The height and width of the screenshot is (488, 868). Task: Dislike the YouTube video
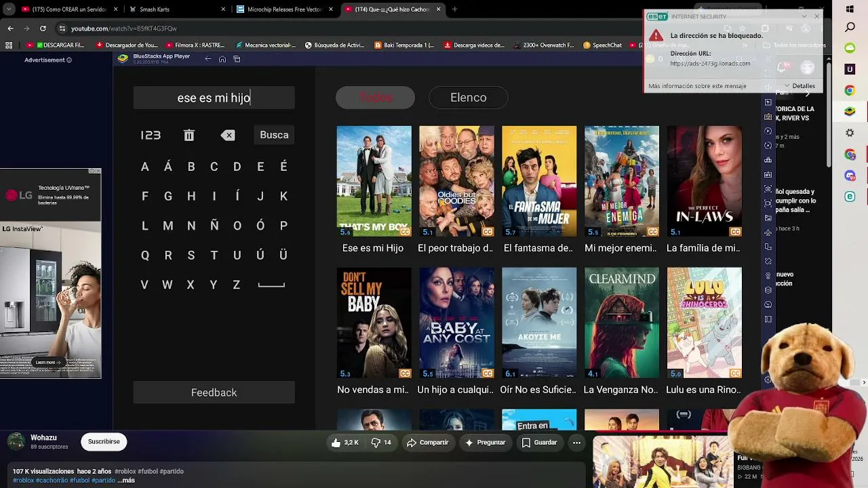(381, 443)
